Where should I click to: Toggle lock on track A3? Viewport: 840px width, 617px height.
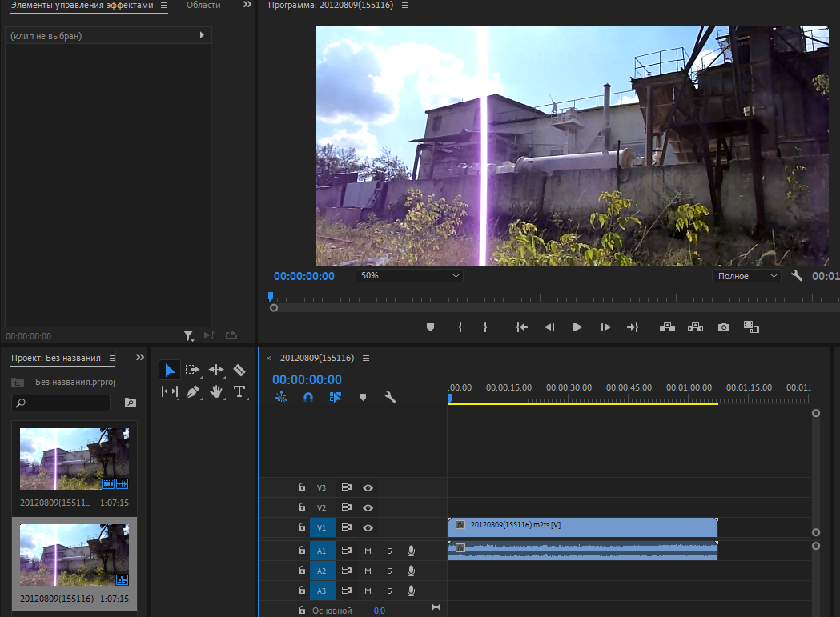pos(302,591)
